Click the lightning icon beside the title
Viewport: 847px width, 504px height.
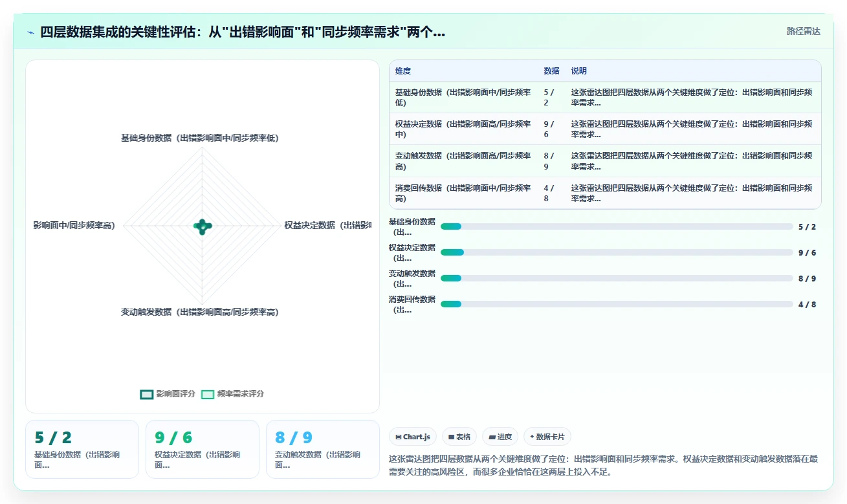(31, 32)
